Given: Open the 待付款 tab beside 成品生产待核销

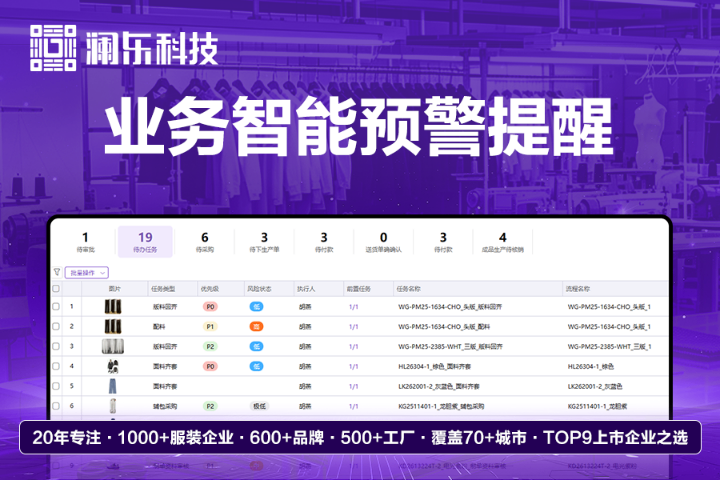Looking at the screenshot, I should click(x=443, y=242).
